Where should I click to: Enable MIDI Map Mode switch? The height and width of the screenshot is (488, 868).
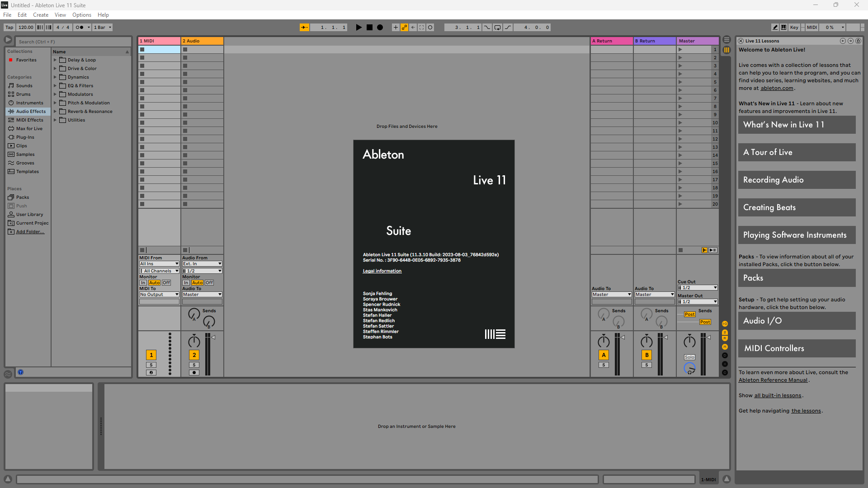pyautogui.click(x=812, y=28)
